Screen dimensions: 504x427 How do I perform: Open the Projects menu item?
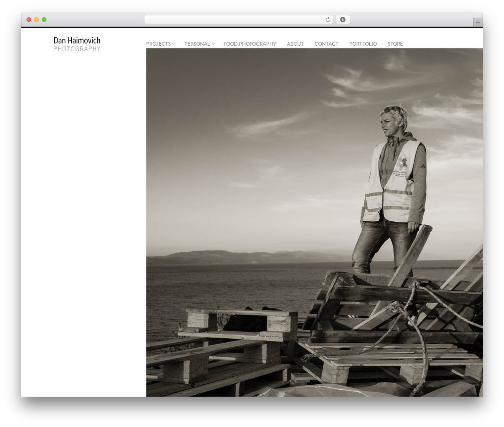(x=158, y=44)
